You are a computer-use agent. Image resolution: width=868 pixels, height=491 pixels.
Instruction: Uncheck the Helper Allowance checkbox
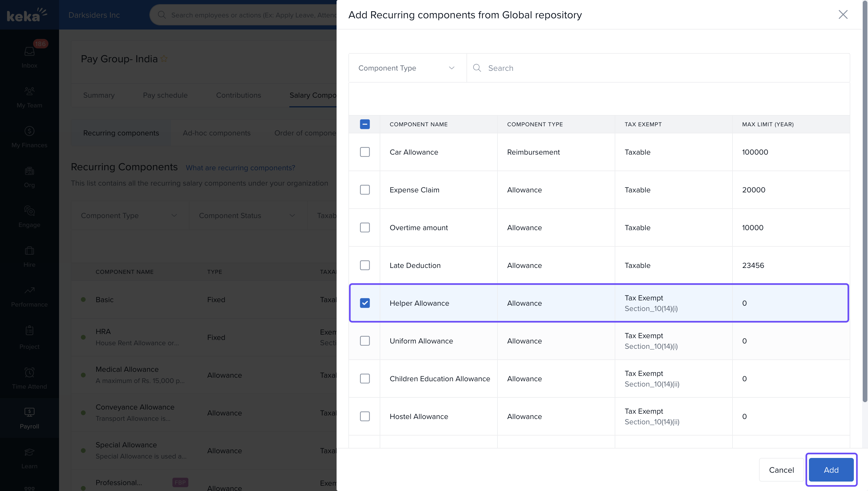(365, 303)
